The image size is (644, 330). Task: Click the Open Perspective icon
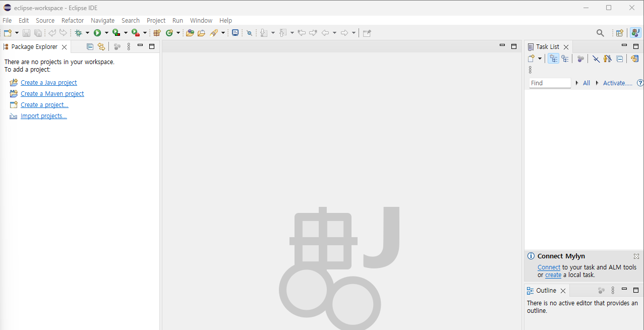pos(620,33)
